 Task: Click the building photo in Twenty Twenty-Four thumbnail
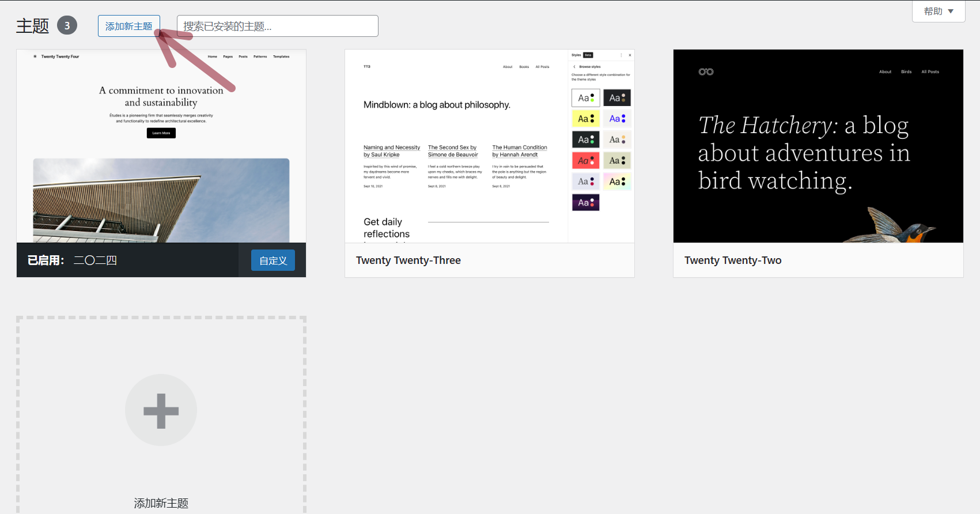pos(161,200)
